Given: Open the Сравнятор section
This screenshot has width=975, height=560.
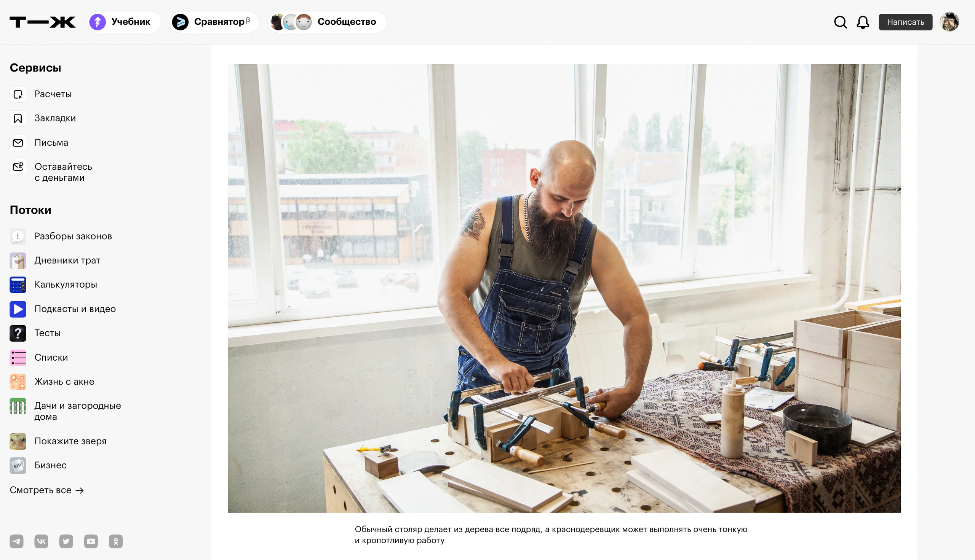Looking at the screenshot, I should tap(214, 22).
